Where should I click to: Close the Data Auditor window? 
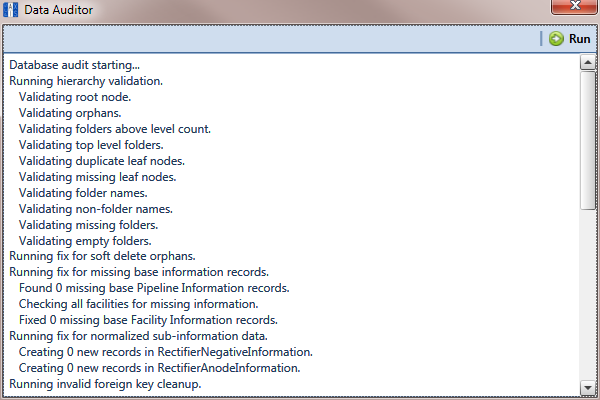pos(575,6)
